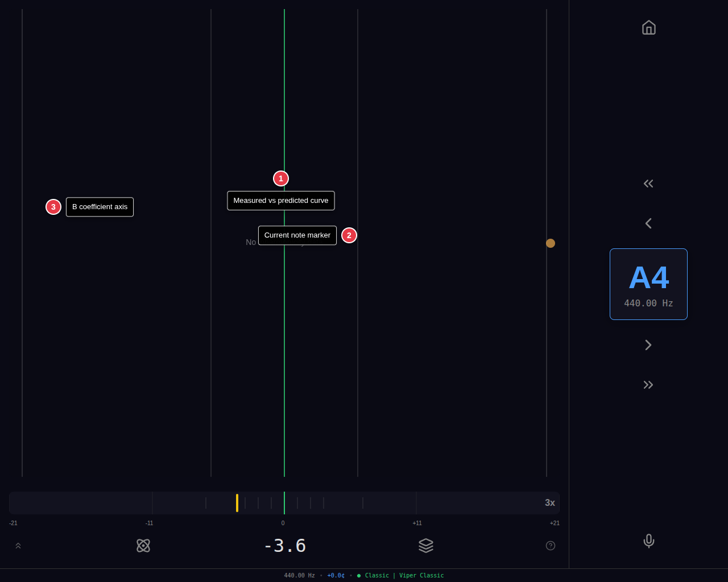
Task: Click the -3.6 cents readout
Action: 285,546
